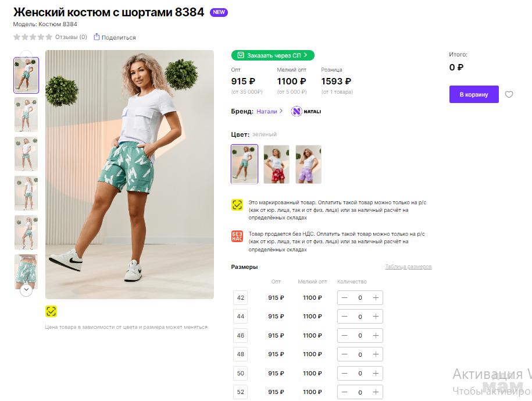532x401 pixels.
Task: Click quantity field for size 46
Action: point(360,336)
